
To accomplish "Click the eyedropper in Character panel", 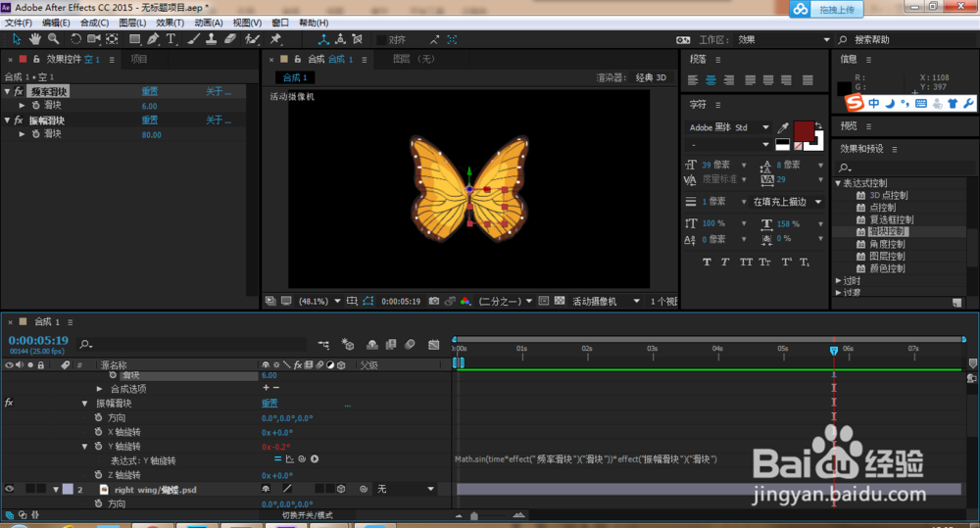I will [x=782, y=127].
